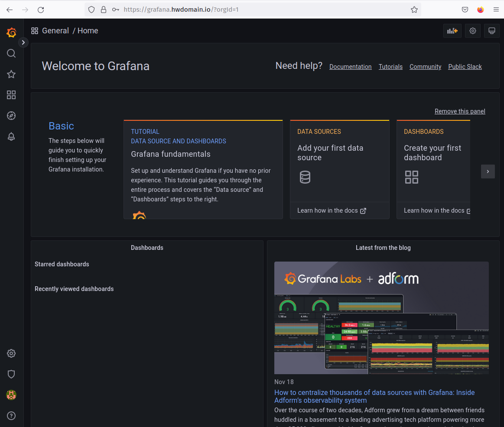
Task: Go back with the browser back arrow
Action: (10, 10)
